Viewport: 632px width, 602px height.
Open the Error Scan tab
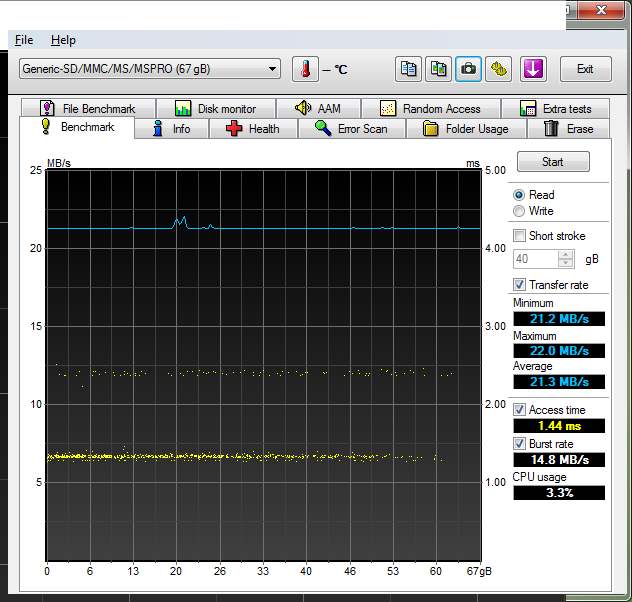(x=351, y=129)
